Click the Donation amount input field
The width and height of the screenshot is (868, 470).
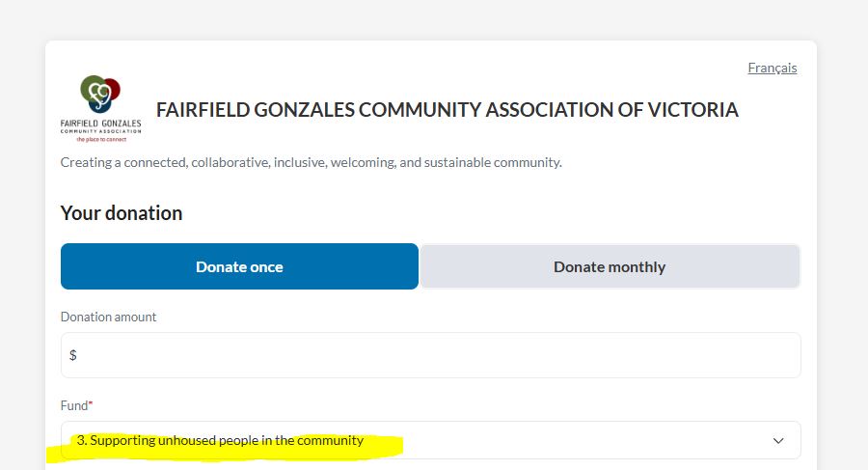430,355
